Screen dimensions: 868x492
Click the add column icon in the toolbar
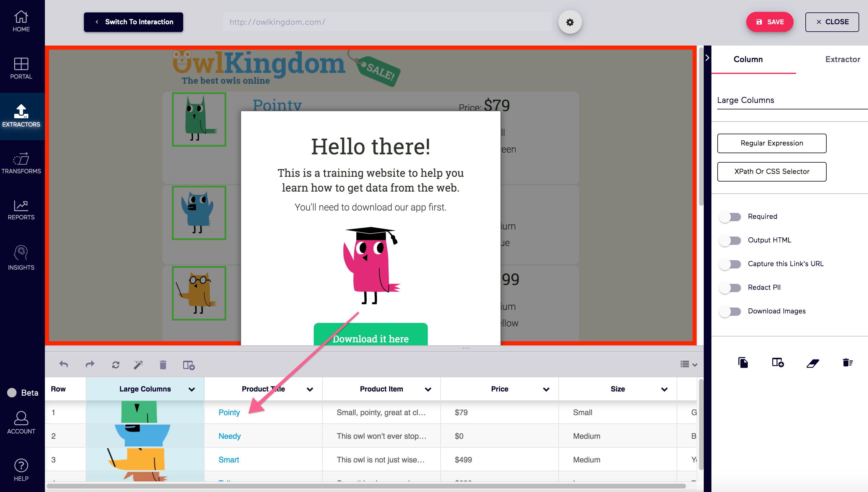tap(188, 365)
